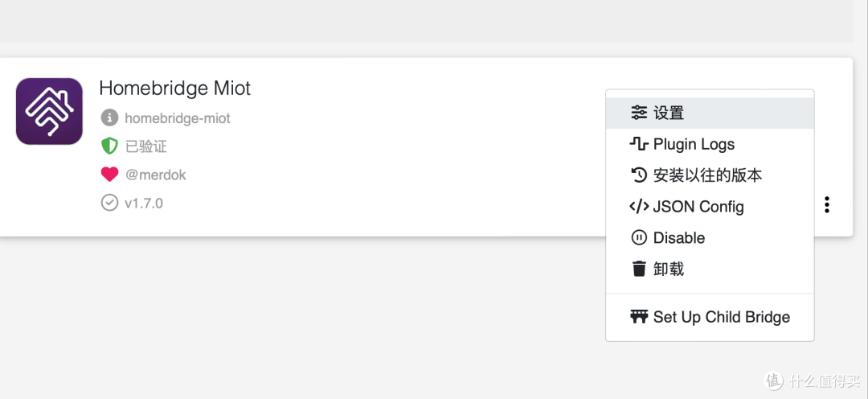Screen dimensions: 868x399
Task: Click the trash can uninstall icon
Action: coord(639,269)
